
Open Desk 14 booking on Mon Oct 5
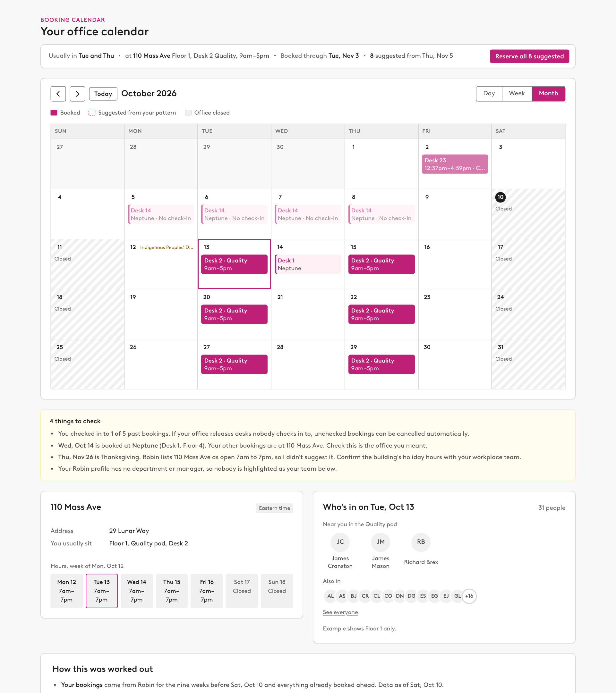[x=161, y=214]
